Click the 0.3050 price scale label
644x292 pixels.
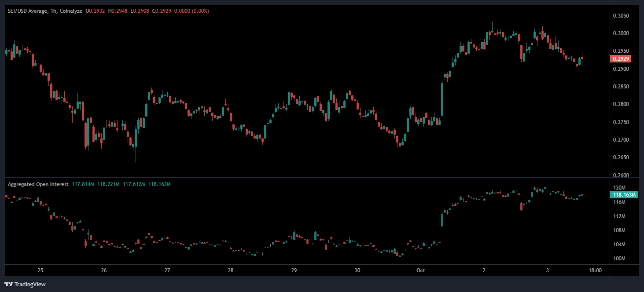point(621,16)
